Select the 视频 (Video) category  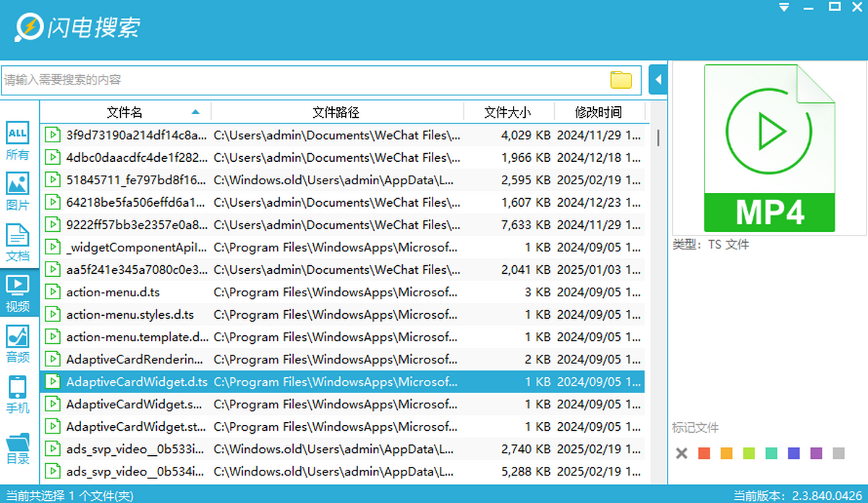17,292
